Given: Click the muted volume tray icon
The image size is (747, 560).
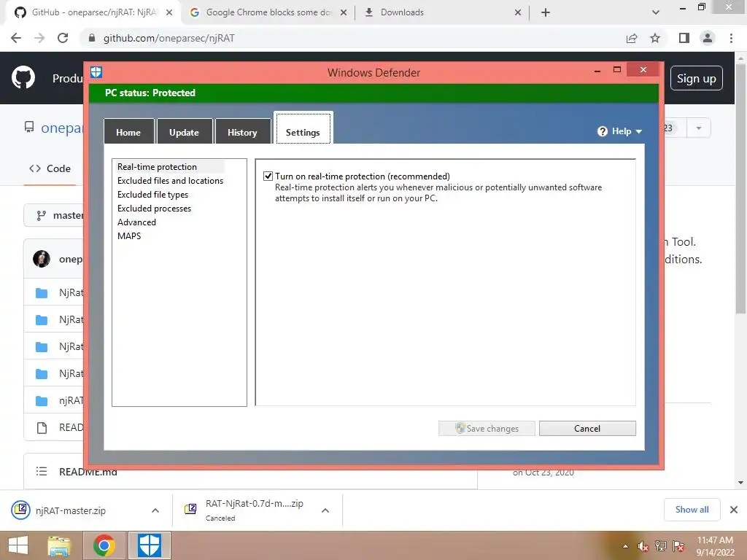Looking at the screenshot, I should 643,546.
